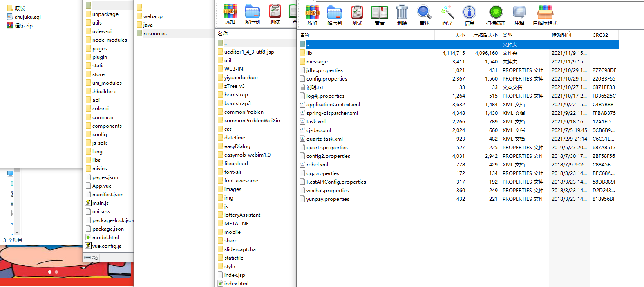Select the node_modules folder
The image size is (644, 287).
110,40
